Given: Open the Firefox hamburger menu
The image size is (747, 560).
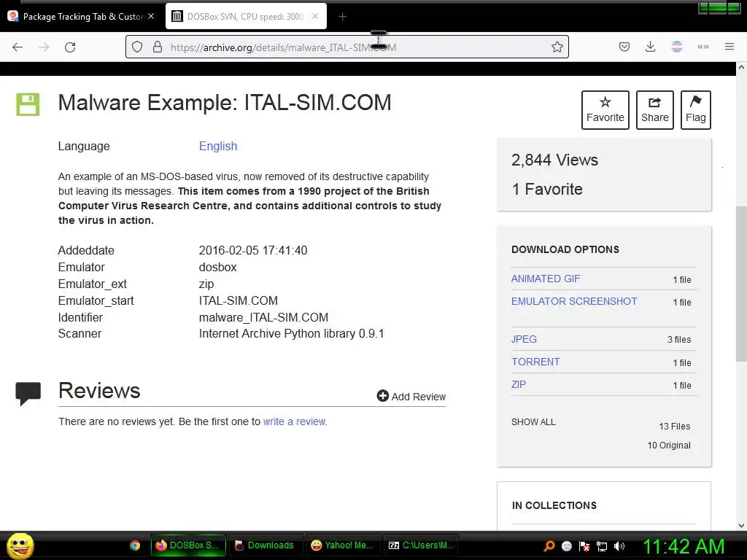Looking at the screenshot, I should tap(729, 47).
